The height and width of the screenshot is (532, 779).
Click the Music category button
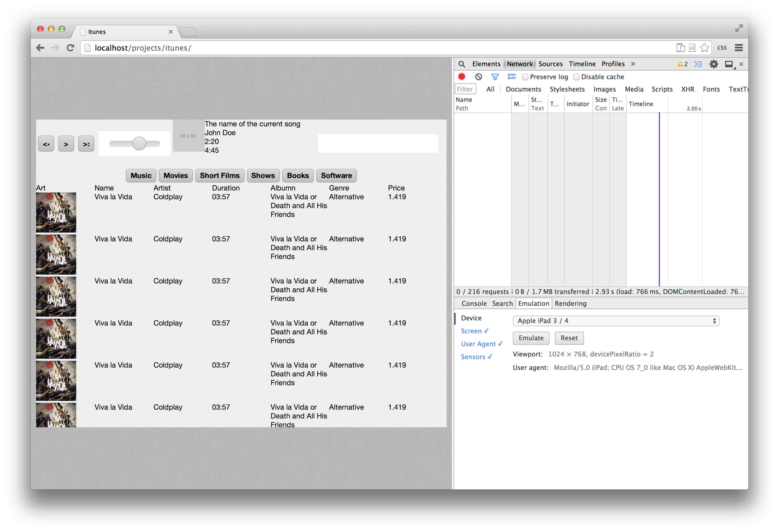[141, 176]
